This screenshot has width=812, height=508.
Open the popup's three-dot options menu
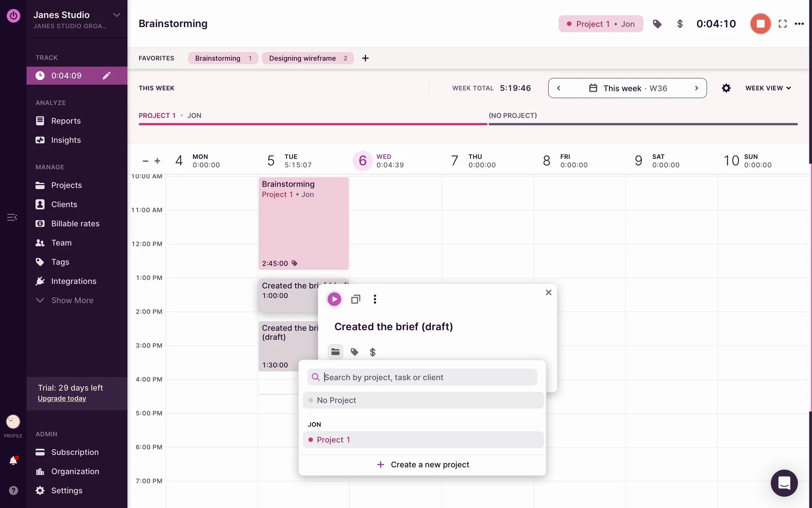pos(375,299)
